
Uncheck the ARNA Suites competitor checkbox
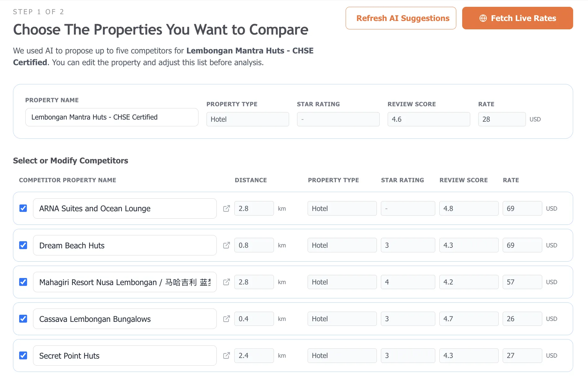[23, 208]
